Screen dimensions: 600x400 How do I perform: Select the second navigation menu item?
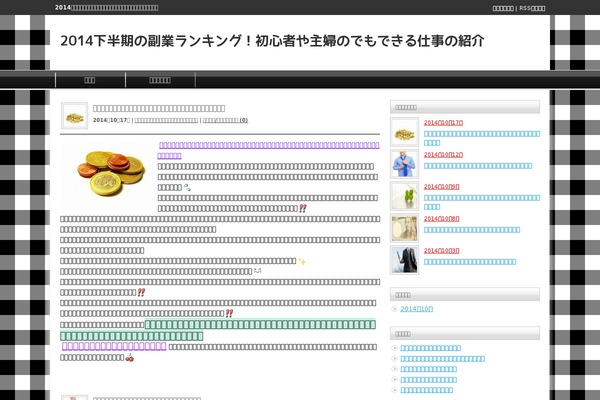(160, 80)
